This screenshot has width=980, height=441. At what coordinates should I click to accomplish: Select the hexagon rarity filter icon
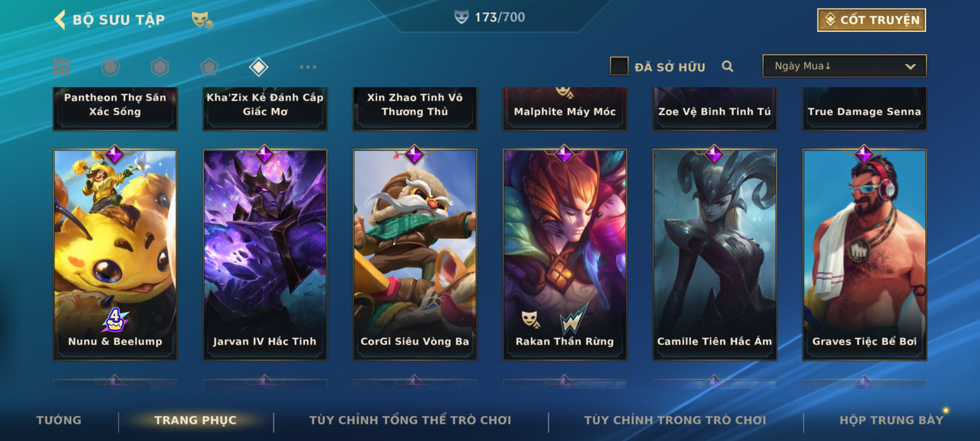click(160, 67)
